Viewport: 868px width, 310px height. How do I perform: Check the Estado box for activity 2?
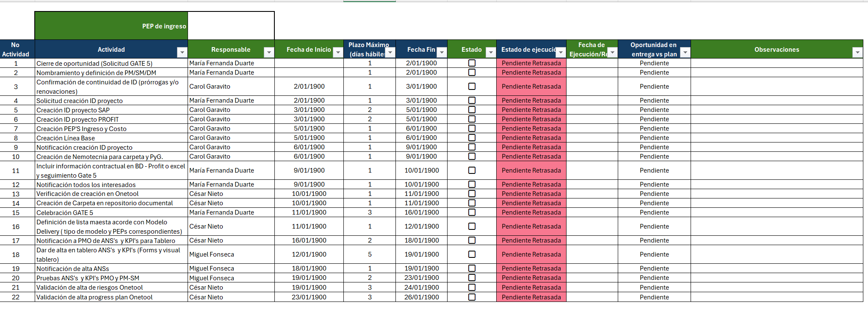(472, 73)
